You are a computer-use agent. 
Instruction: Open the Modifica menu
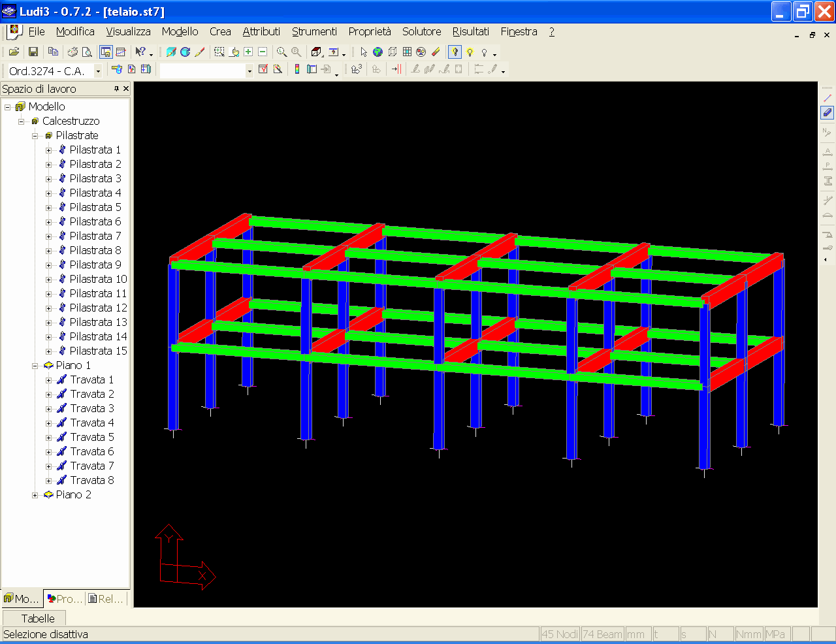click(x=75, y=31)
